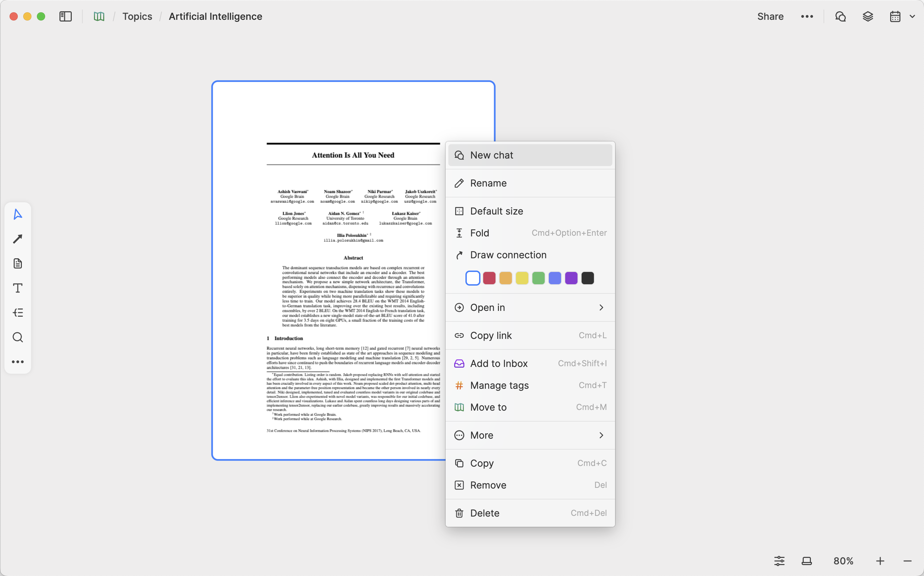Viewport: 924px width, 576px height.
Task: Toggle presentation mode at the bottom right
Action: point(807,560)
